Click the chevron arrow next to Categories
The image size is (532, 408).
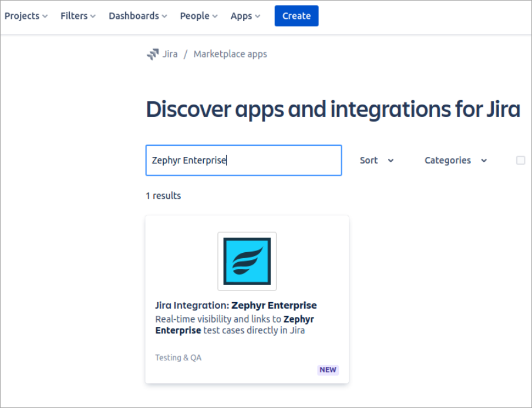pos(484,160)
